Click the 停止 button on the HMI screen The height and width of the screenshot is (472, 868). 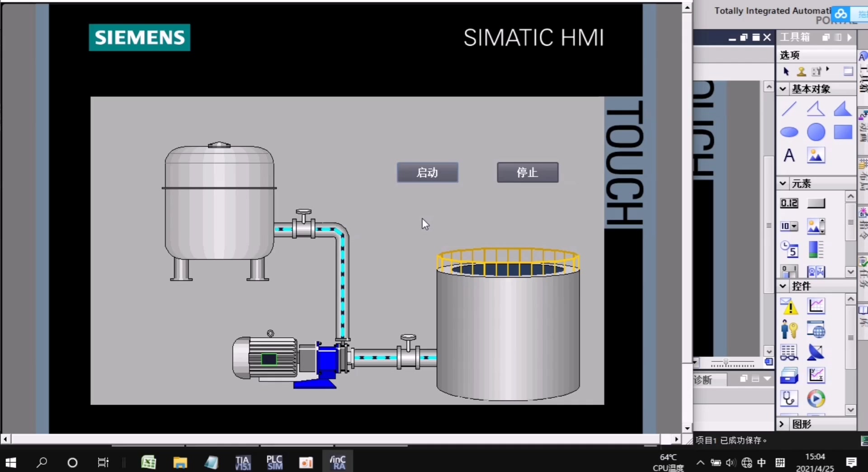(528, 173)
